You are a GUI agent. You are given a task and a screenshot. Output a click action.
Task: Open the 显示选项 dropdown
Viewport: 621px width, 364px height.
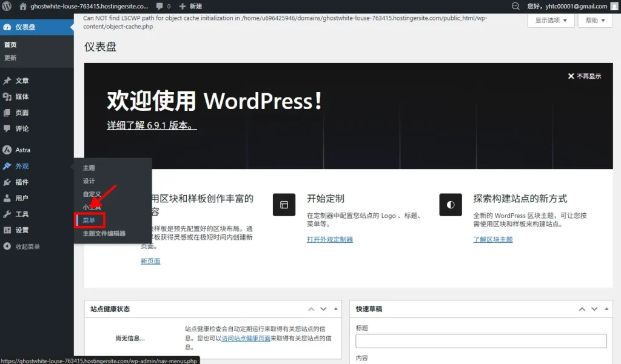tap(550, 20)
